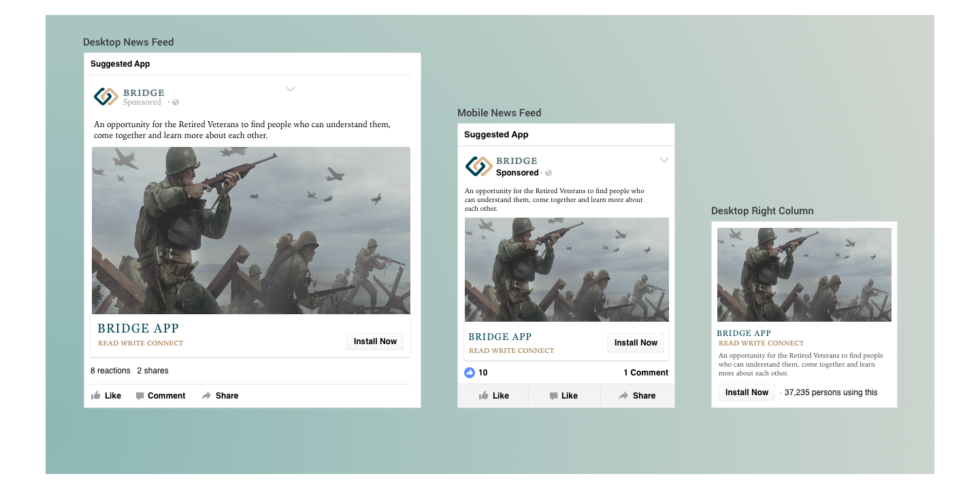
Task: Click Bridge logo icon in Mobile News Feed
Action: (478, 166)
